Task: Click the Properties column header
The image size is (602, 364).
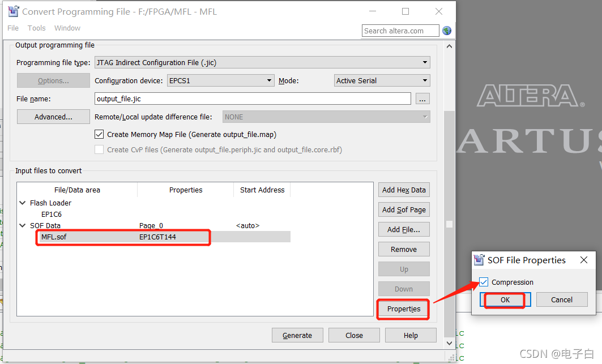Action: coord(185,190)
